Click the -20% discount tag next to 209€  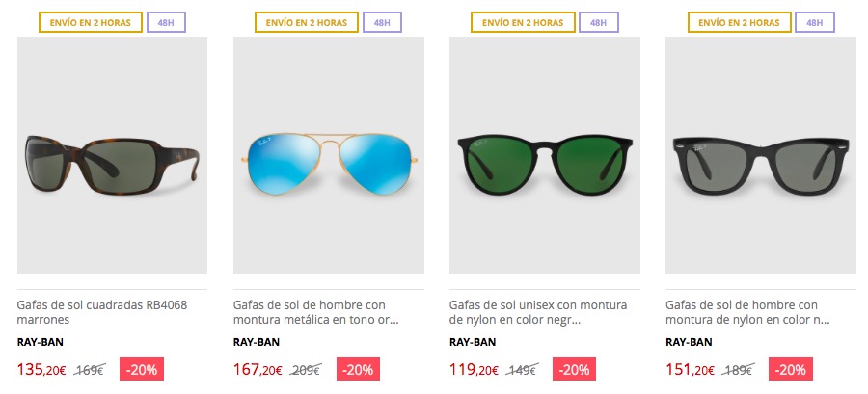[358, 369]
